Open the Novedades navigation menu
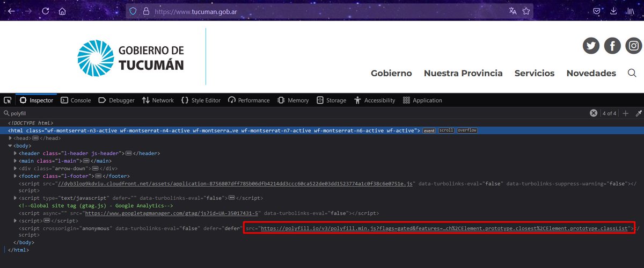 (x=591, y=73)
